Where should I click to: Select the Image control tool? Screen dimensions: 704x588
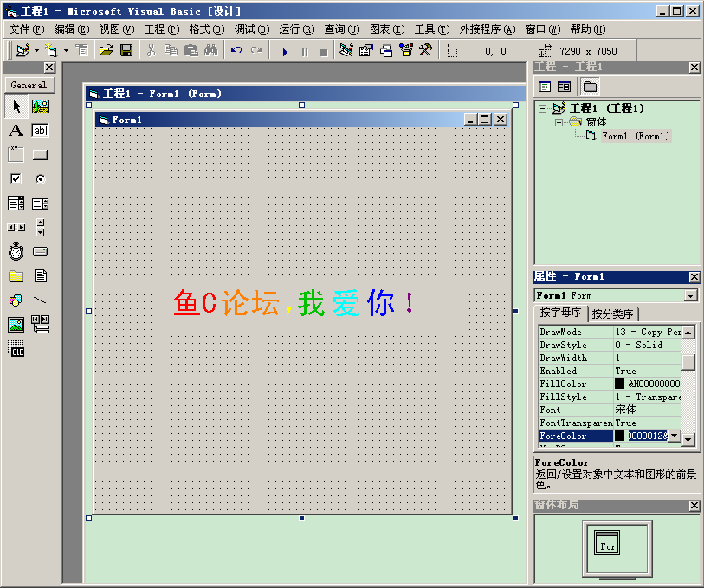tap(16, 325)
